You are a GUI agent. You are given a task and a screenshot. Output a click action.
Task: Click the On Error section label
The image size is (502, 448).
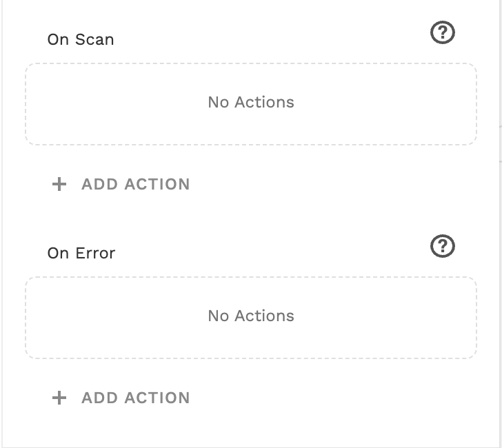pyautogui.click(x=81, y=253)
